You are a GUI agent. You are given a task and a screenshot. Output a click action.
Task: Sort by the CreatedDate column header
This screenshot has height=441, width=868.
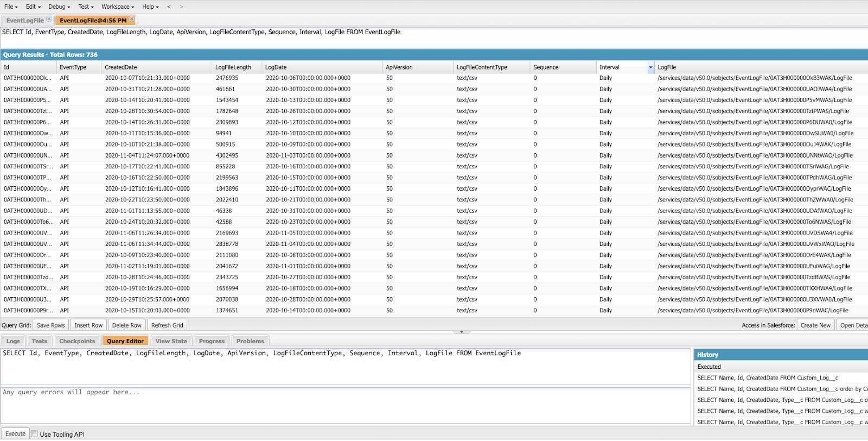coord(157,67)
